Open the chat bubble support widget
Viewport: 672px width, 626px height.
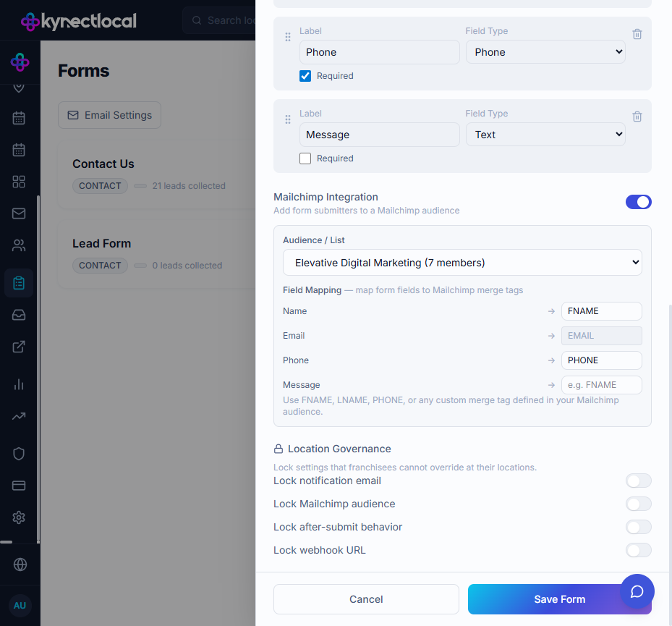637,591
